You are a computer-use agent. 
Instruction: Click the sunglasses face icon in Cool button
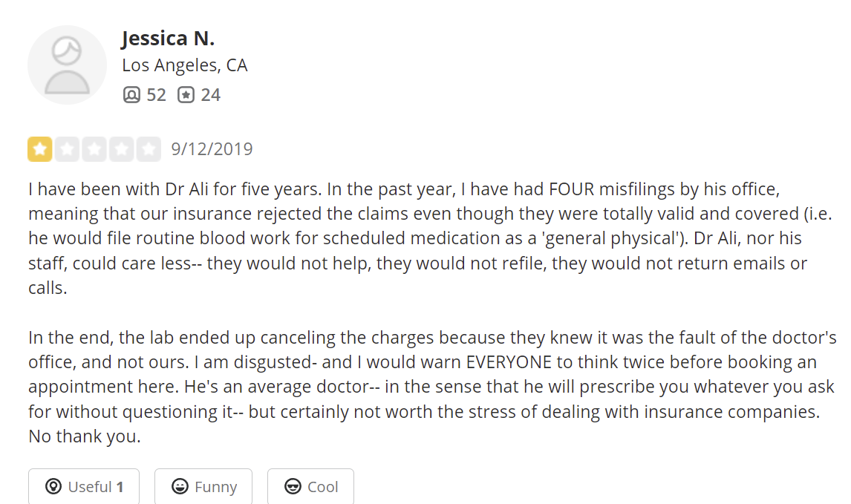tap(293, 487)
